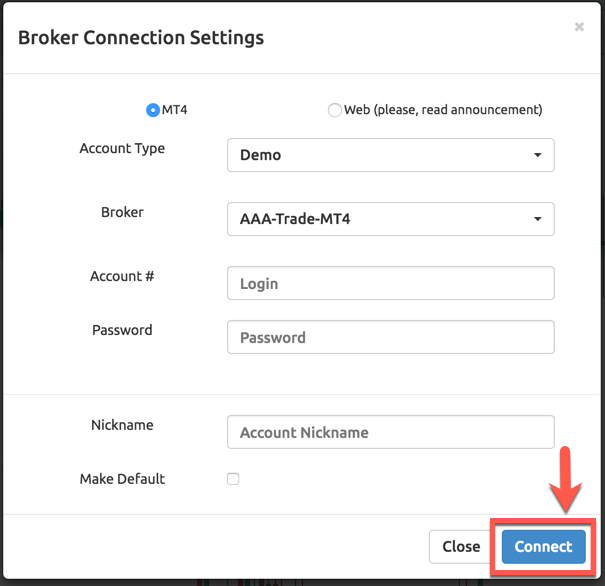Image resolution: width=605 pixels, height=586 pixels.
Task: Click the Close button beside Connect
Action: pos(461,546)
